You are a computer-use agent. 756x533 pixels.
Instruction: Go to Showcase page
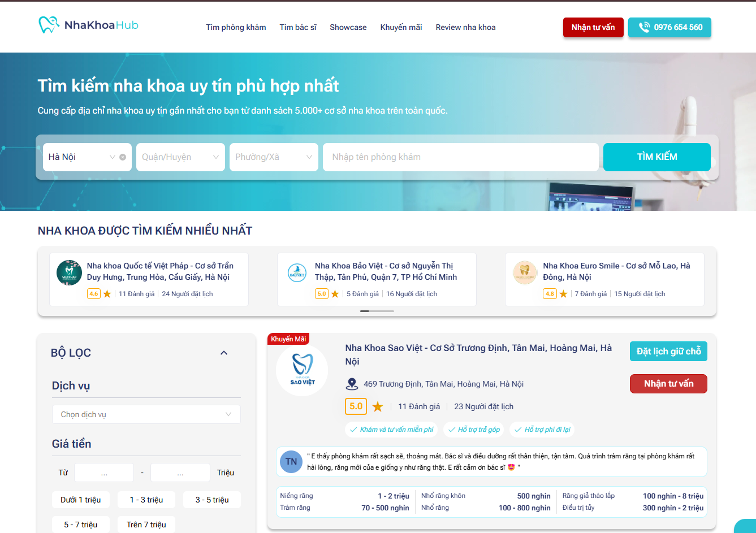pos(348,27)
